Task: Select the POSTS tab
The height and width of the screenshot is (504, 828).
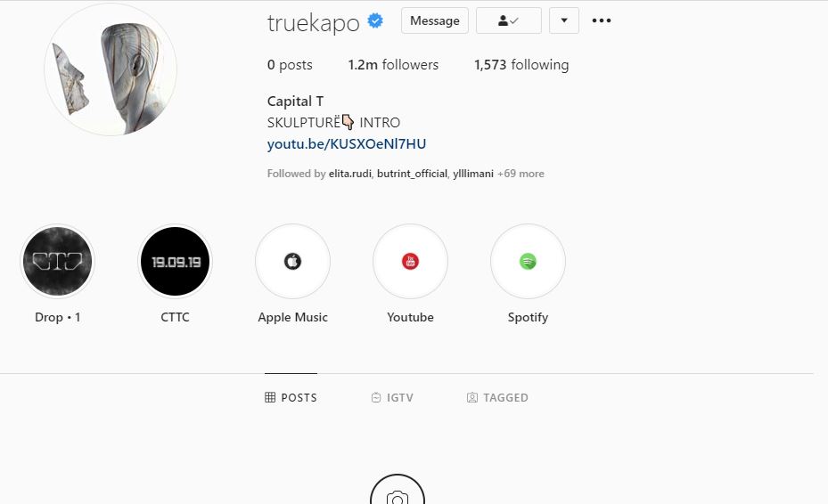Action: (291, 397)
